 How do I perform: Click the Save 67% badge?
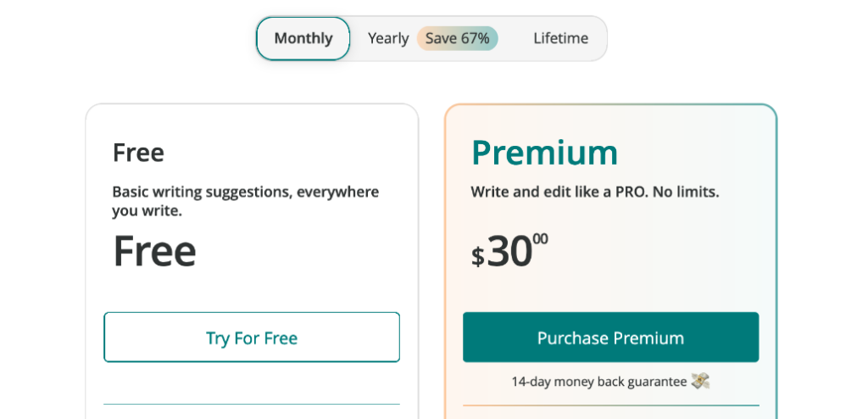coord(457,39)
